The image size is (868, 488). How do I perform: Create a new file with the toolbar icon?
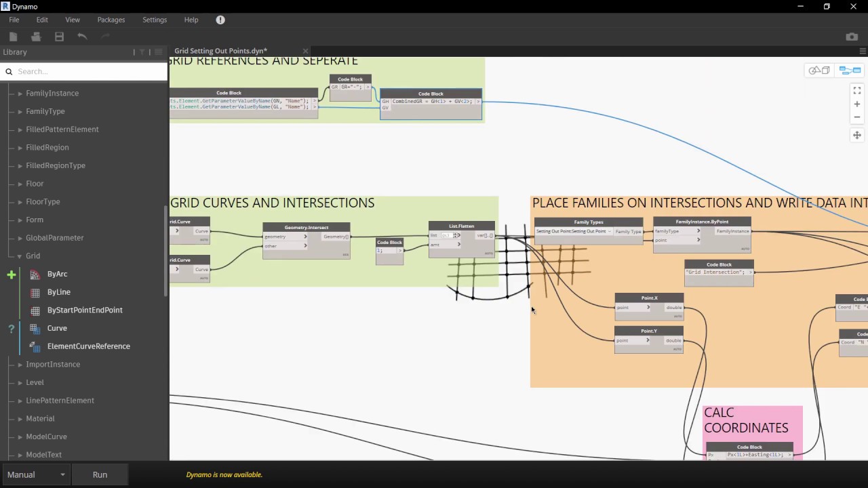(x=14, y=37)
